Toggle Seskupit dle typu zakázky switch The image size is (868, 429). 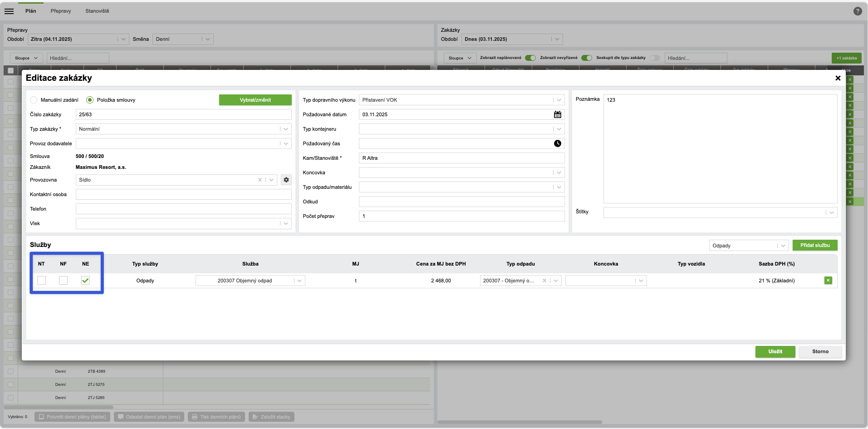point(655,58)
